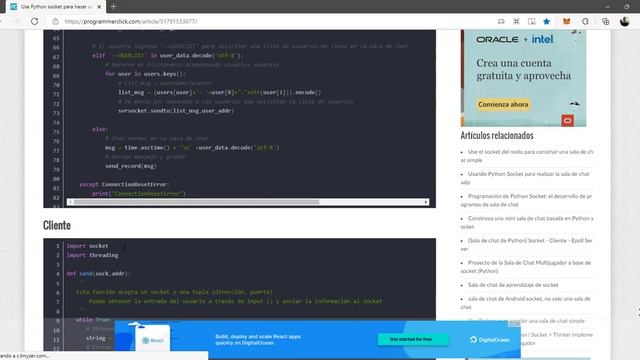
Task: Open 'Use el socket del nodo' related article
Action: [527, 156]
